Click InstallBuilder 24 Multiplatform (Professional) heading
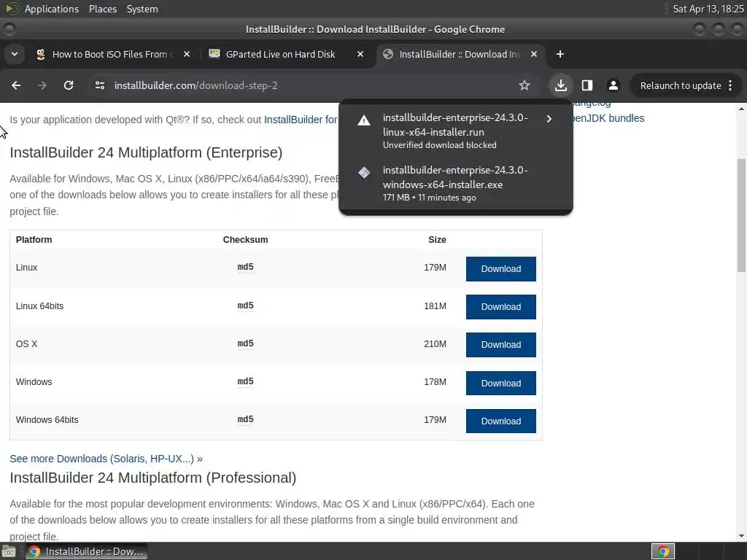Viewport: 747px width, 560px height. (x=153, y=478)
